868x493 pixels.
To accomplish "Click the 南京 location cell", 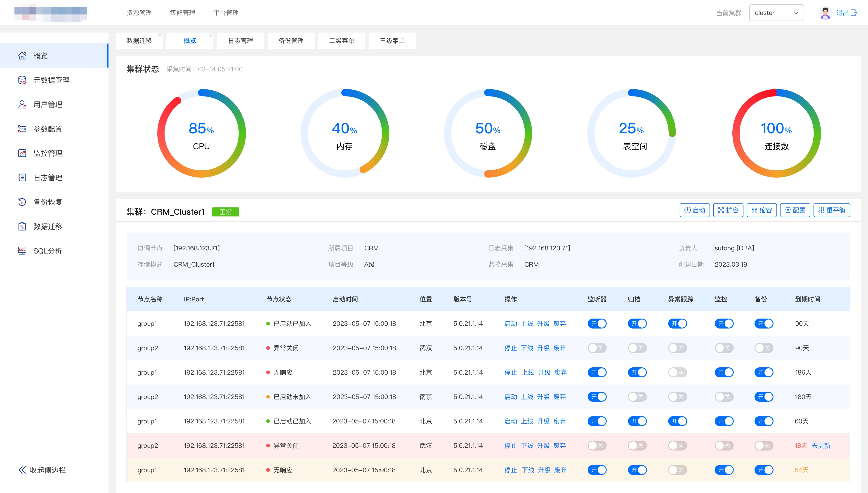I will click(426, 397).
